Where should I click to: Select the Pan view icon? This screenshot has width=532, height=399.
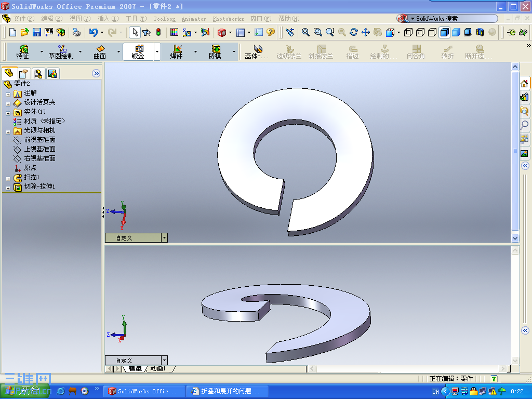pyautogui.click(x=367, y=32)
